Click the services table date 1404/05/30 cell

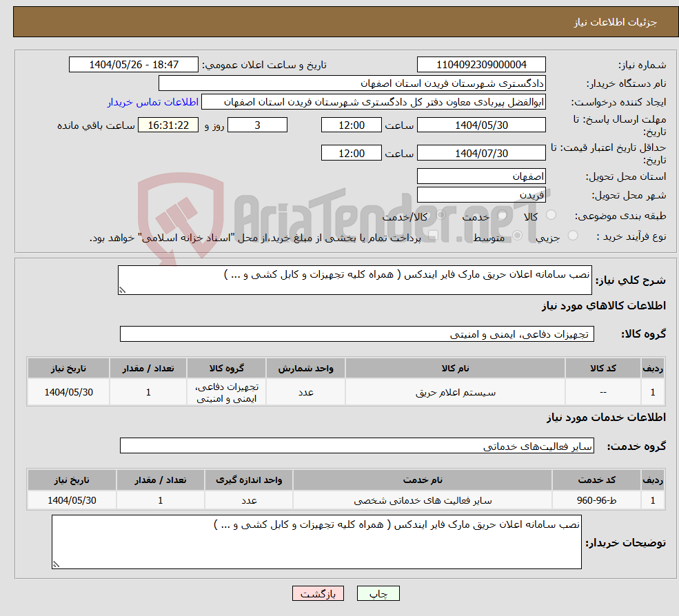tap(72, 500)
